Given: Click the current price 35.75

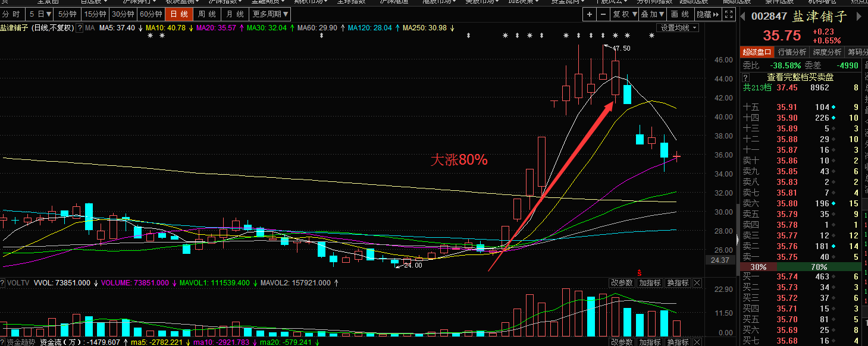Looking at the screenshot, I should click(782, 36).
